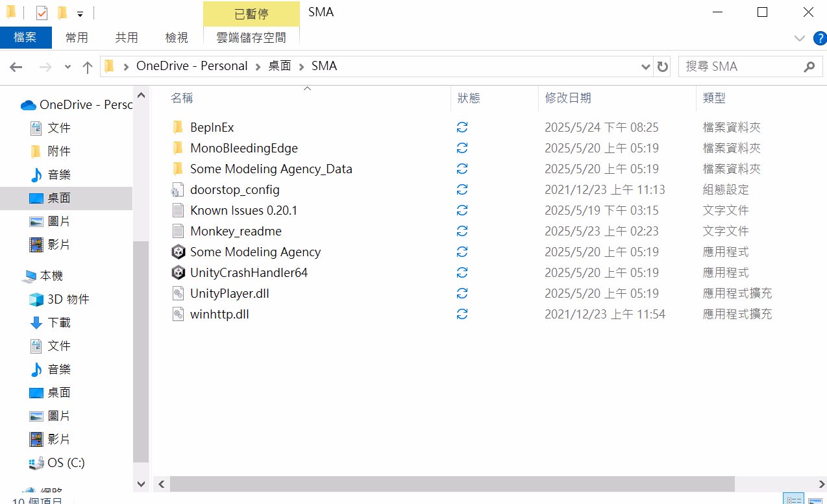The image size is (827, 504).
Task: Open the 檢視 ribbon tab
Action: click(177, 38)
